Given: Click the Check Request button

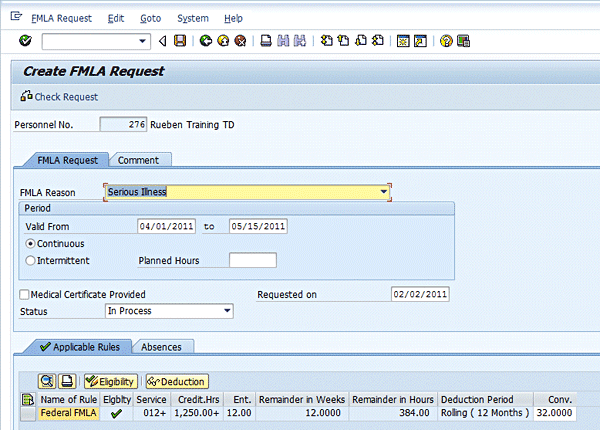Looking at the screenshot, I should (x=59, y=96).
